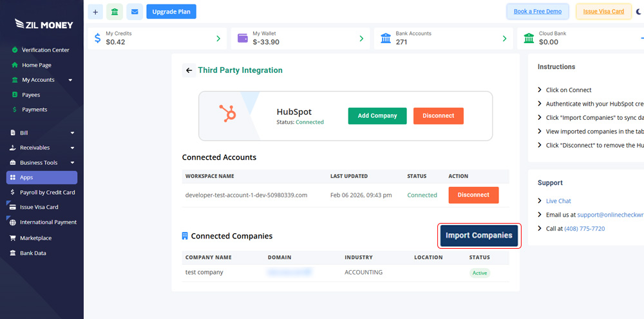
Task: Disconnect the developer-test-account workspace row
Action: [x=473, y=195]
